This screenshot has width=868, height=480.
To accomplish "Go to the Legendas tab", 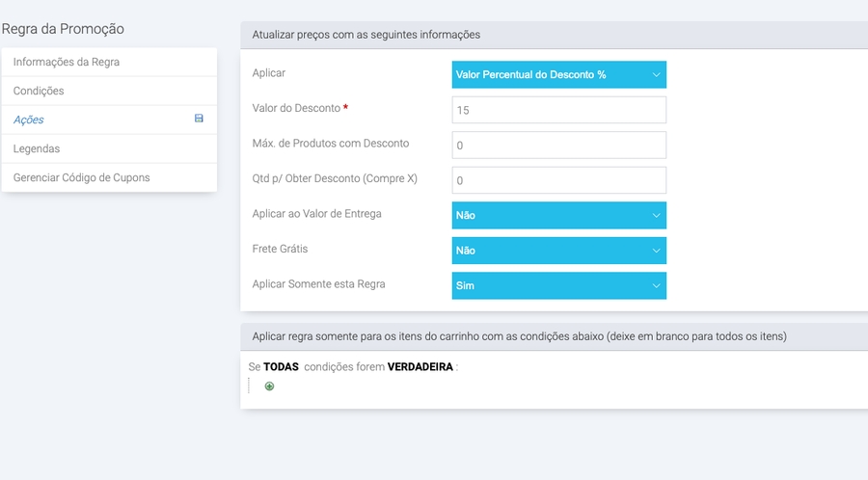I will (37, 148).
